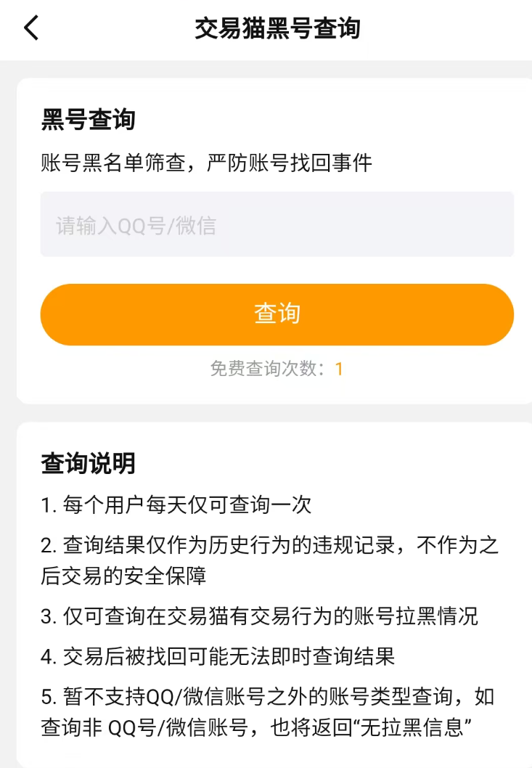Click the QQ号/微信 input field

tap(277, 224)
